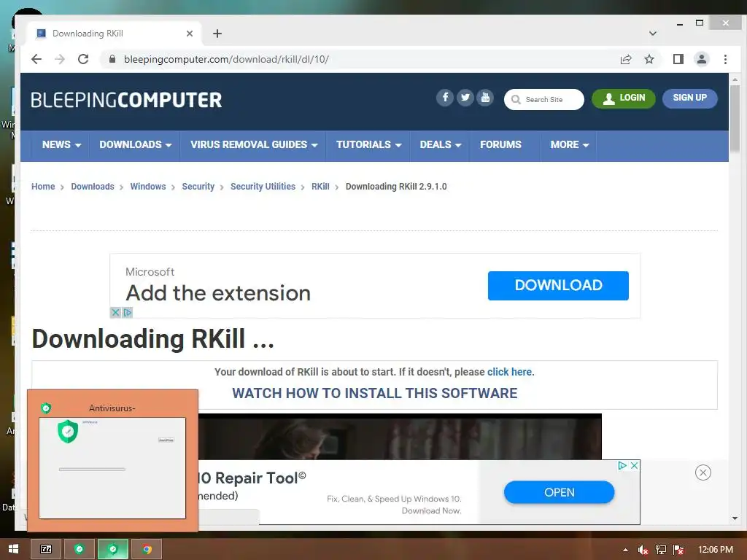Open the tab search chevron in title bar

click(x=653, y=34)
